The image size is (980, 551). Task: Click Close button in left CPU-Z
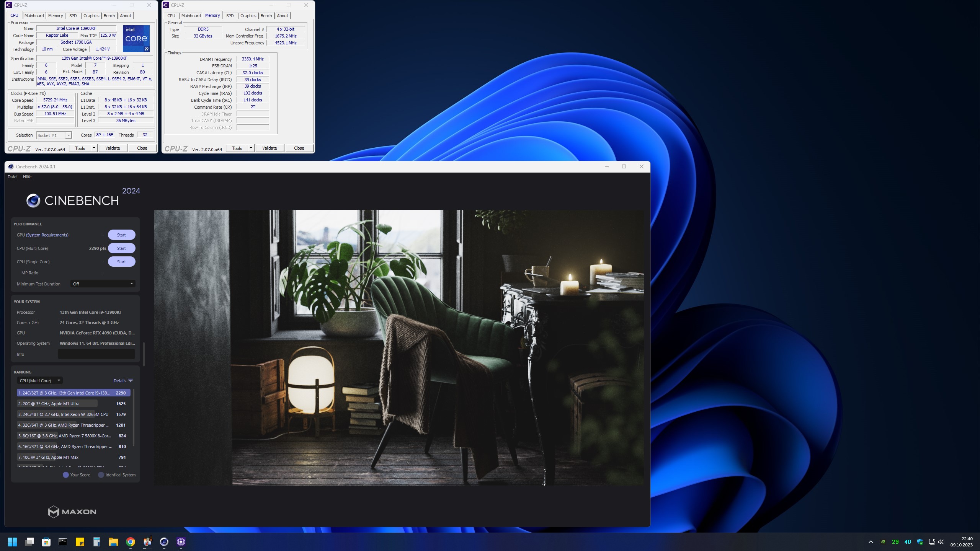click(142, 148)
